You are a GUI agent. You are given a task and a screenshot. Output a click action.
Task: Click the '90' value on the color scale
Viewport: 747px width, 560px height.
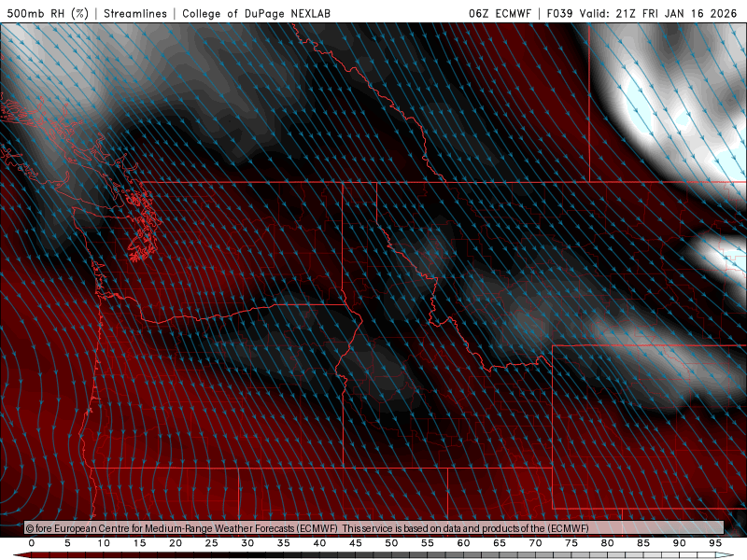point(679,543)
